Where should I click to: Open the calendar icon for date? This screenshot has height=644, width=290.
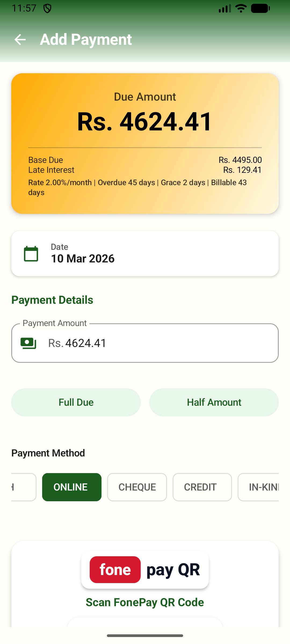31,254
